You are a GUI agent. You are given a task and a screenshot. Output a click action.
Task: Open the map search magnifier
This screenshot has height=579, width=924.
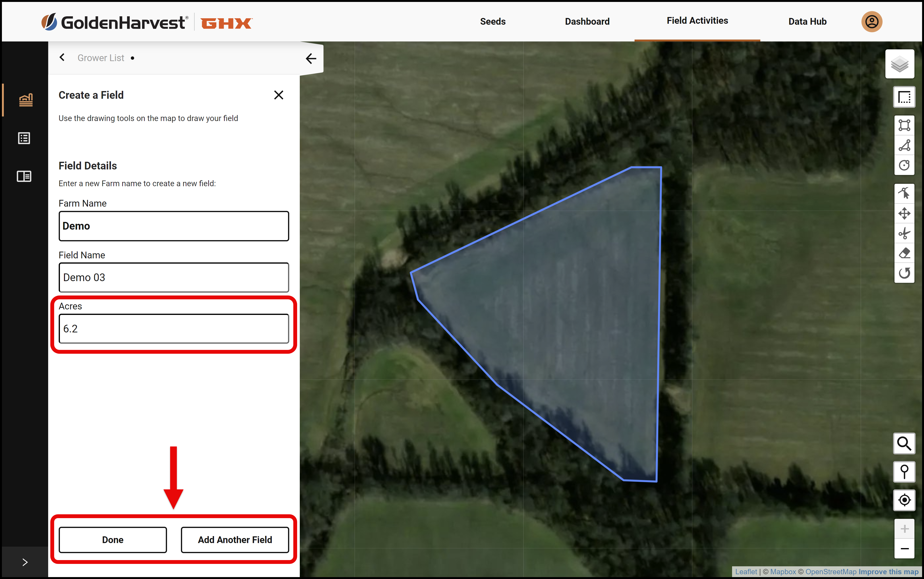pos(904,443)
